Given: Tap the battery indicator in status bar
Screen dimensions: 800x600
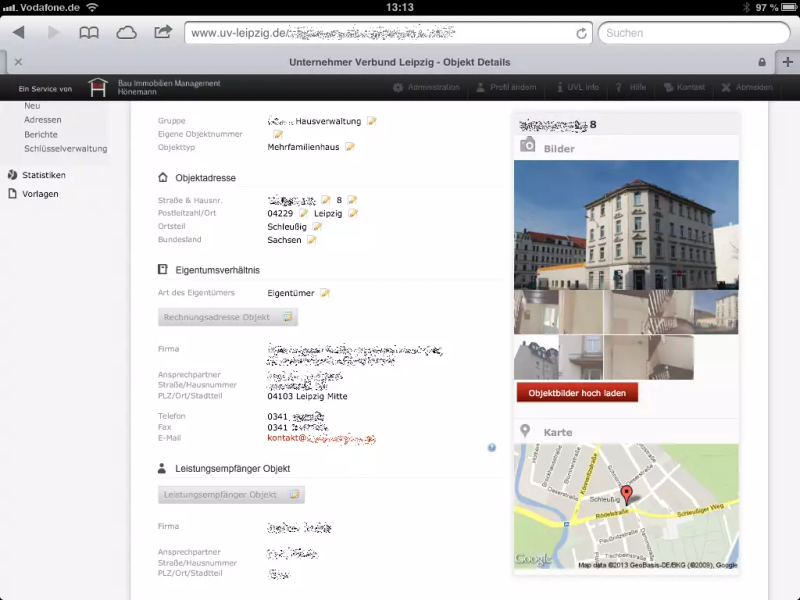Looking at the screenshot, I should click(789, 7).
